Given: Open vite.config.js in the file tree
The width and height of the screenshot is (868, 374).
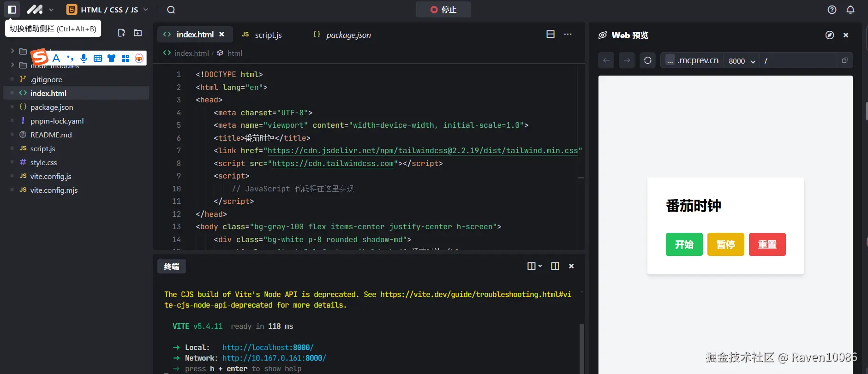Looking at the screenshot, I should (x=51, y=176).
